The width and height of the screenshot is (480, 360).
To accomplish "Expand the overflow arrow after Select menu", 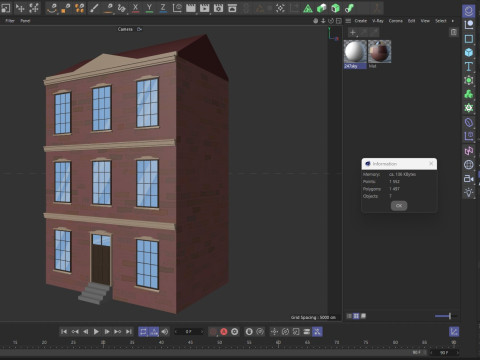I will (x=453, y=21).
